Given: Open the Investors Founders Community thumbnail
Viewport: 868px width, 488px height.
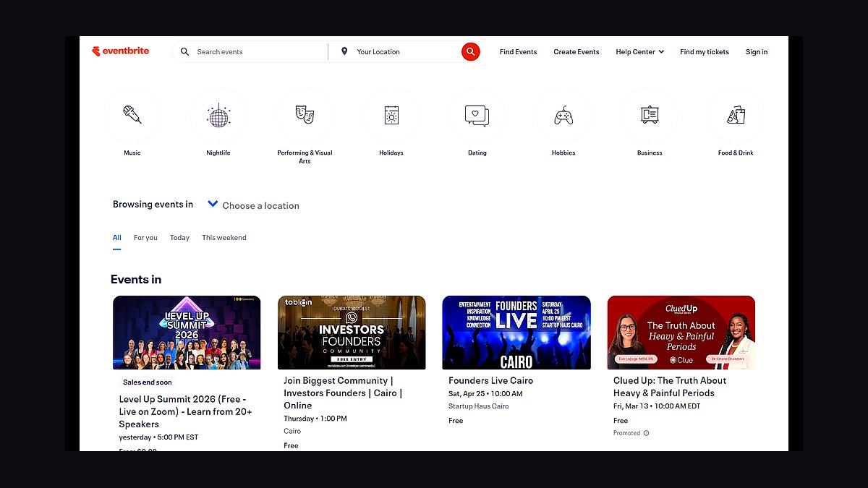Looking at the screenshot, I should click(x=352, y=333).
